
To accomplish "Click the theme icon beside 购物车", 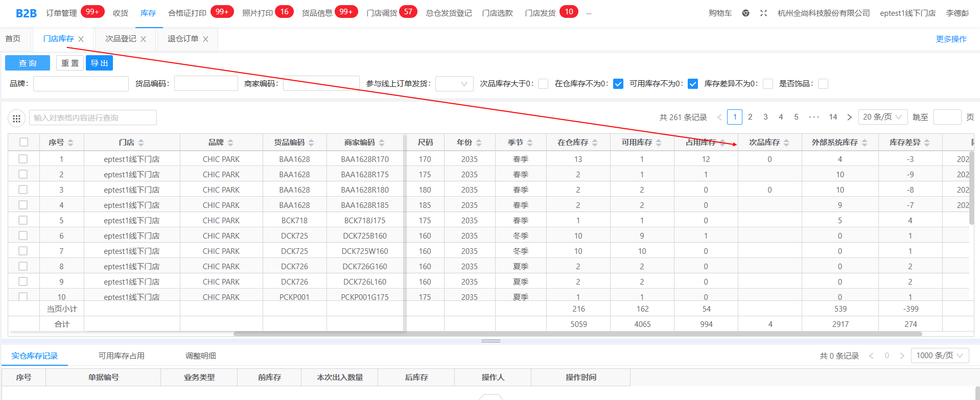I will (745, 13).
